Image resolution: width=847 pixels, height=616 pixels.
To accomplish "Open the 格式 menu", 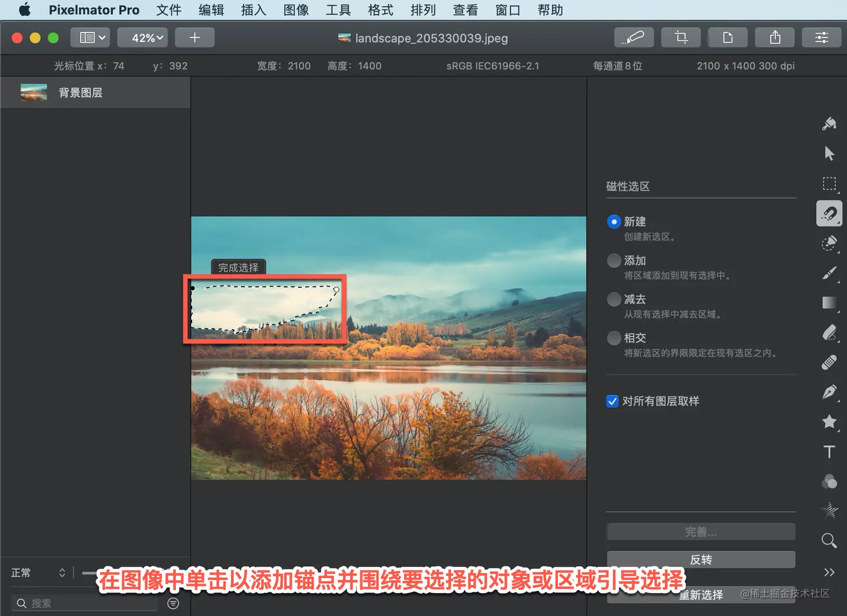I will pos(380,10).
